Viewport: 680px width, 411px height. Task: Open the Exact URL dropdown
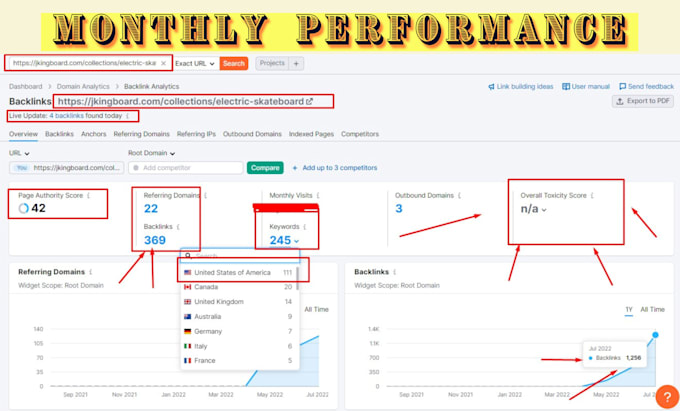click(195, 63)
